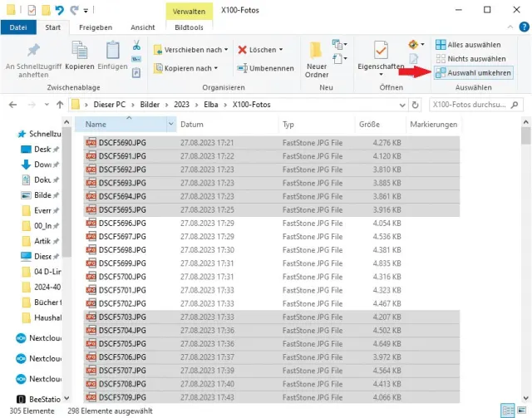The height and width of the screenshot is (418, 532).
Task: Click inside the X100-Fotos search field
Action: (474, 106)
